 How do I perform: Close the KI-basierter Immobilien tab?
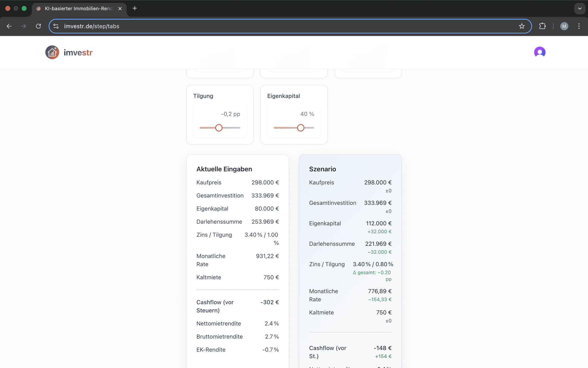click(120, 9)
